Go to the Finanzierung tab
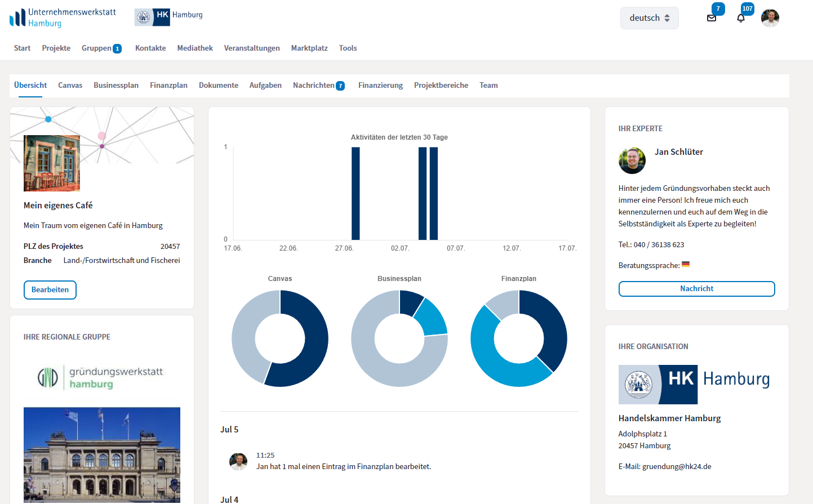 tap(380, 85)
